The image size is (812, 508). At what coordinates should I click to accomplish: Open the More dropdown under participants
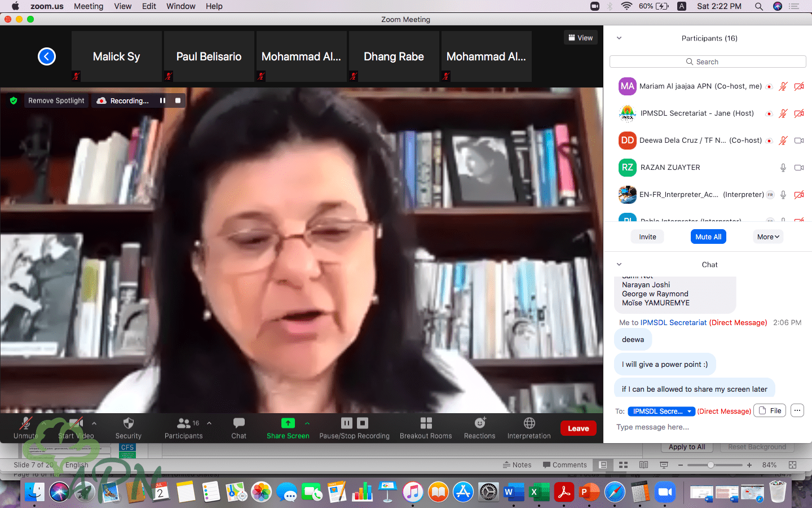(x=768, y=237)
